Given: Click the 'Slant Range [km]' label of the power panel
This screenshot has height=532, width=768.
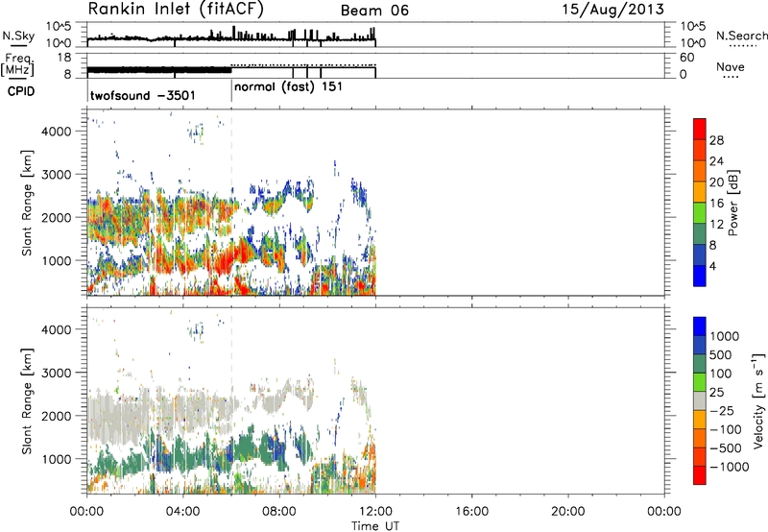Looking at the screenshot, I should [x=27, y=203].
